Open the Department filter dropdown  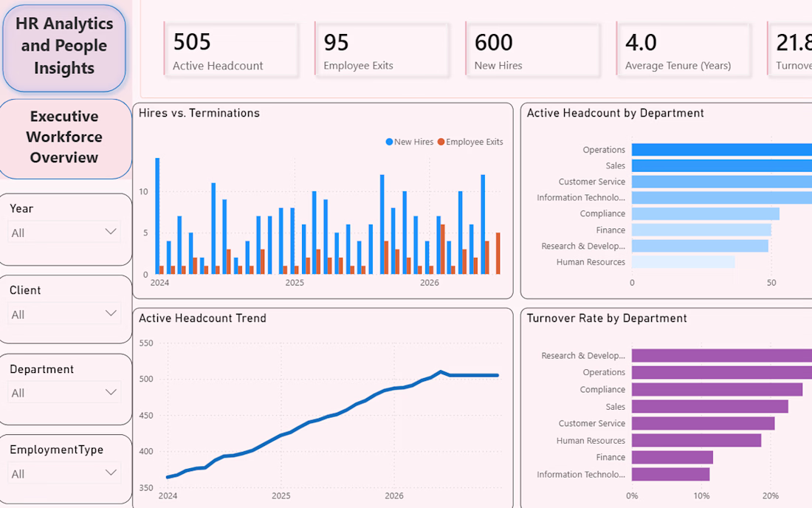(x=64, y=393)
